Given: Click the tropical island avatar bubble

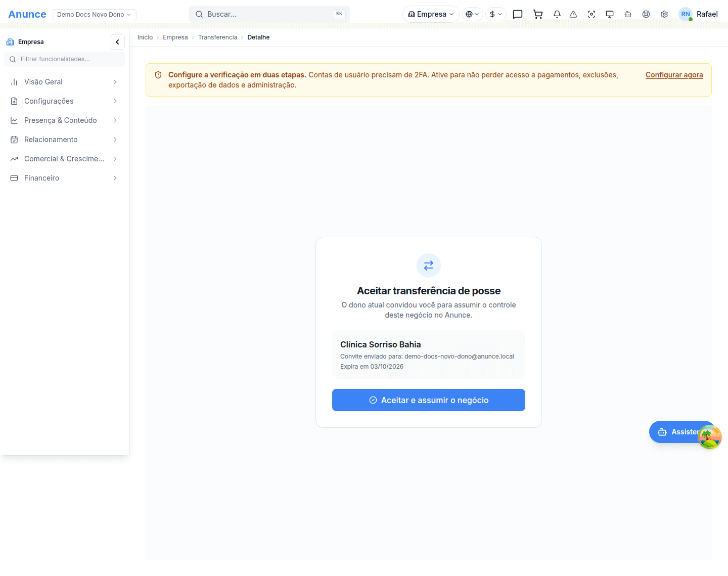Looking at the screenshot, I should click(x=710, y=437).
